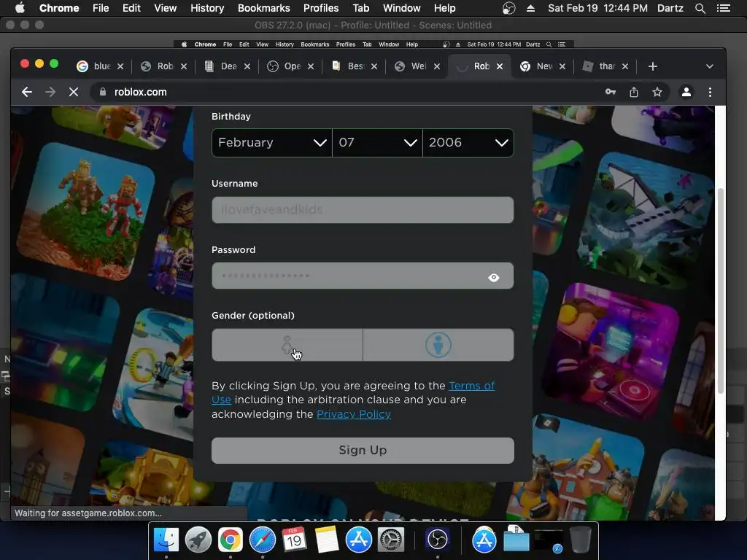Open the Chrome profile avatar icon
Screen dimensions: 747x560
pyautogui.click(x=686, y=92)
